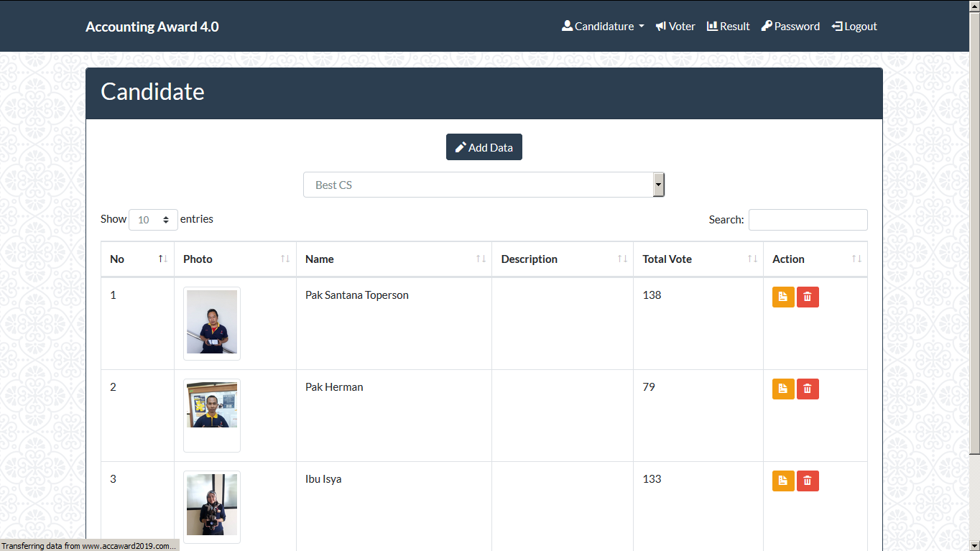Sort by Total Vote column arrows
Viewport: 980px width, 551px height.
coord(752,259)
